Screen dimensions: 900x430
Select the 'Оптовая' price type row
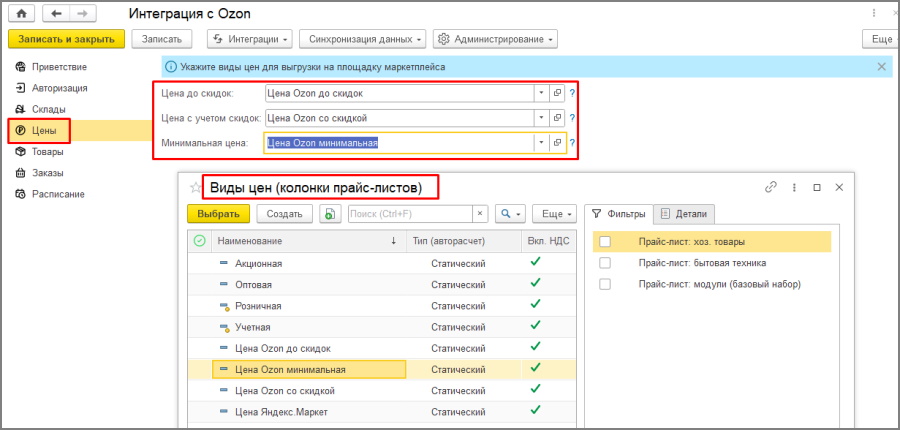[382, 285]
